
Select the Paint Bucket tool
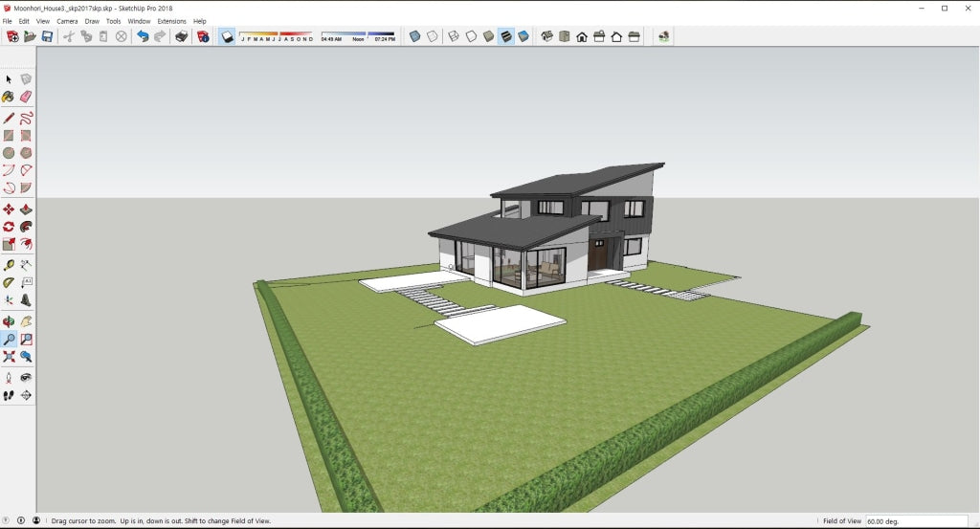tap(9, 97)
